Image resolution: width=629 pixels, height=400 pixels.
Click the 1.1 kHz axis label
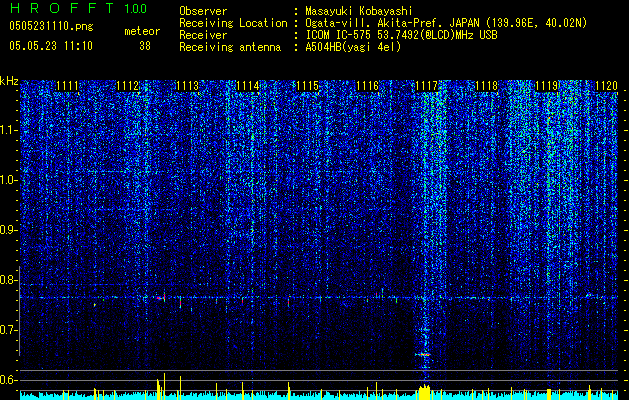coord(9,130)
